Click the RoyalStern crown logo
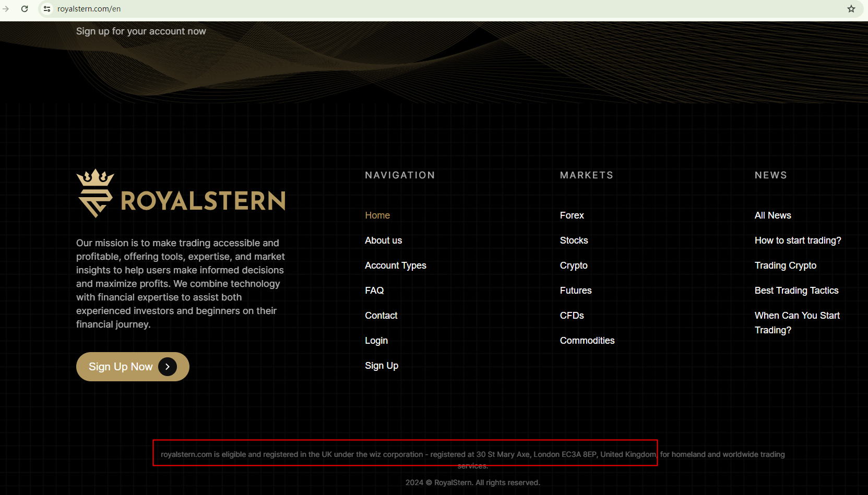 tap(181, 193)
